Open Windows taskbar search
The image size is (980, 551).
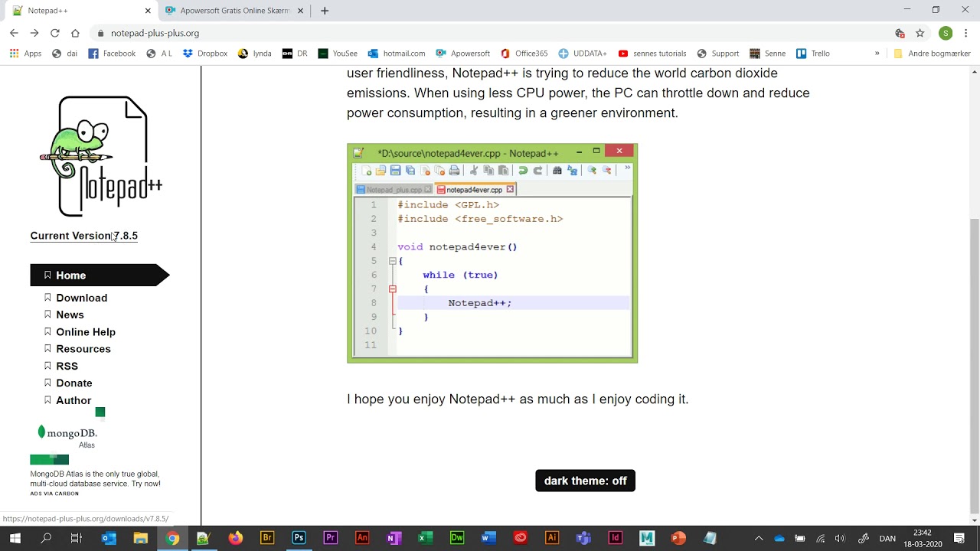click(x=46, y=538)
